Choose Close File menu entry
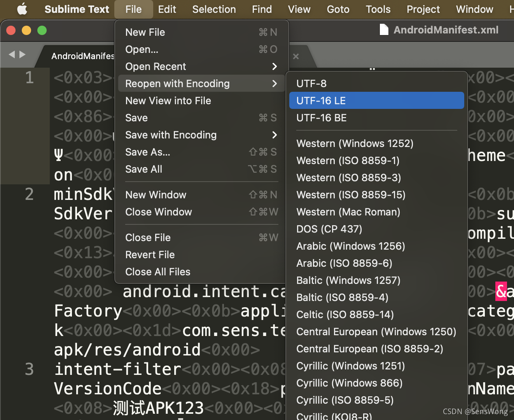The height and width of the screenshot is (420, 514). (202, 238)
